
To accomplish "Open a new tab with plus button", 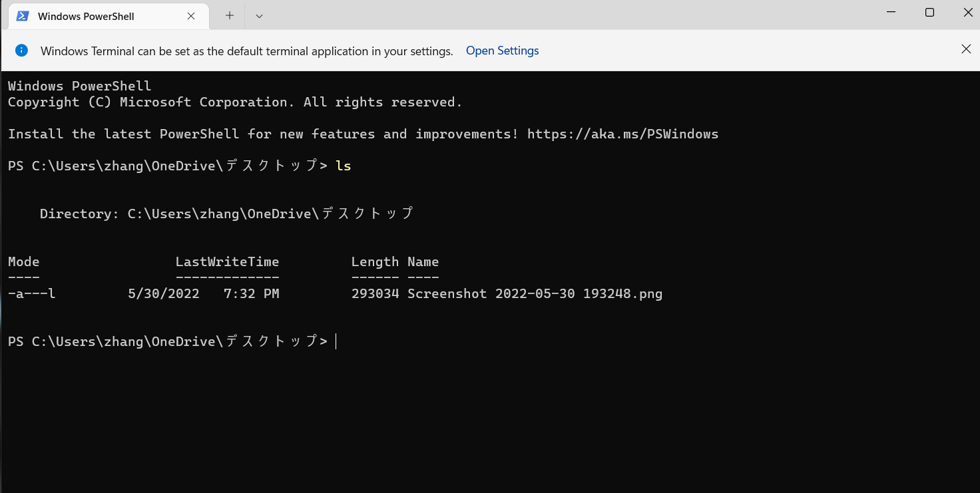I will coord(230,16).
